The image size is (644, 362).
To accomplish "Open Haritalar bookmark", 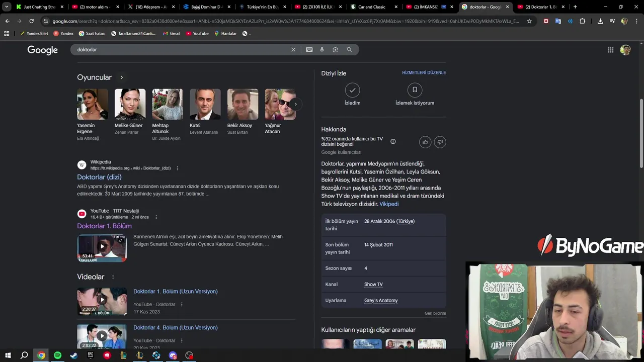I will tap(225, 34).
